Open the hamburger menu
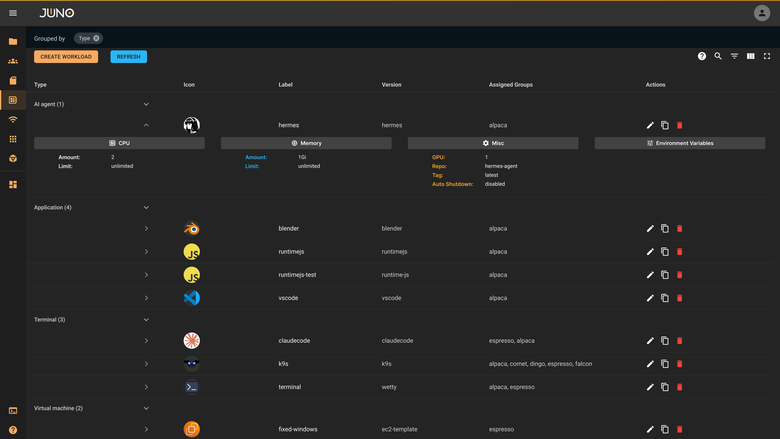This screenshot has height=439, width=780. click(x=13, y=13)
